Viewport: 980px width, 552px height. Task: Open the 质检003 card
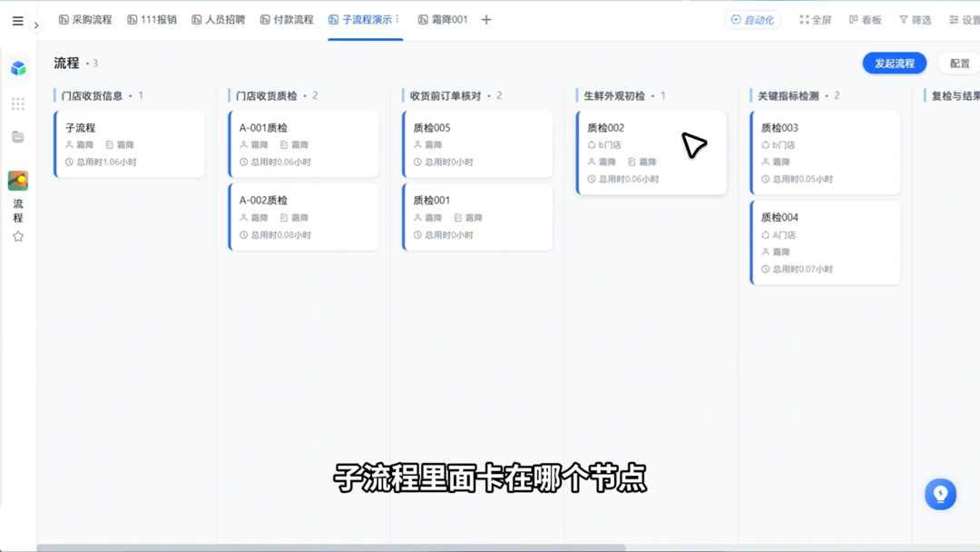(825, 153)
